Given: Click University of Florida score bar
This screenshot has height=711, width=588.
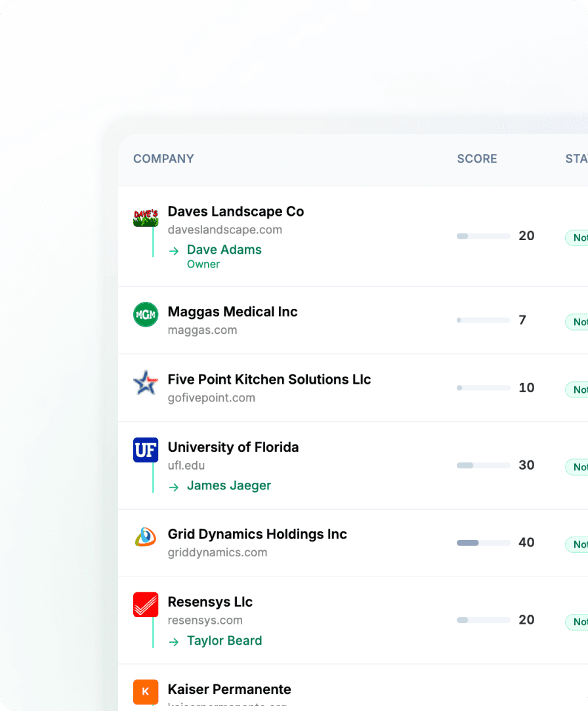Looking at the screenshot, I should click(484, 465).
